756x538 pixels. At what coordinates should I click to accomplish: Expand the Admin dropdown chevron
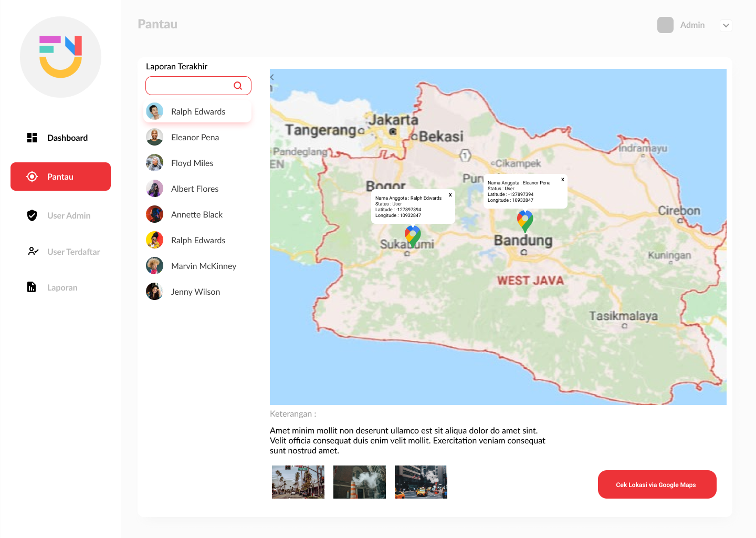click(x=726, y=25)
